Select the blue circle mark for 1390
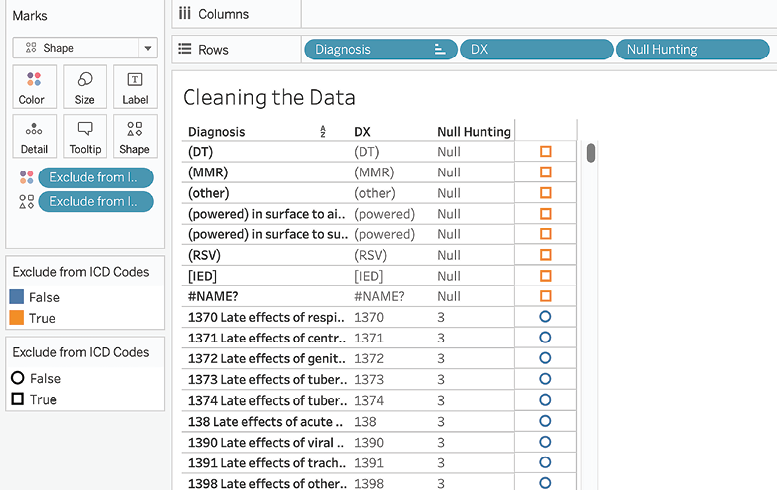Image resolution: width=777 pixels, height=490 pixels. [x=545, y=442]
